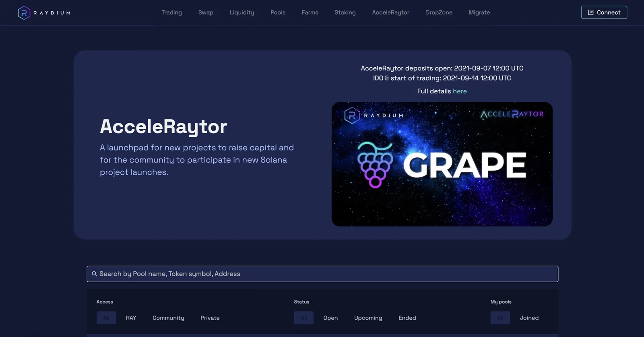Show only Open status pools
Image resolution: width=644 pixels, height=337 pixels.
[x=330, y=318]
